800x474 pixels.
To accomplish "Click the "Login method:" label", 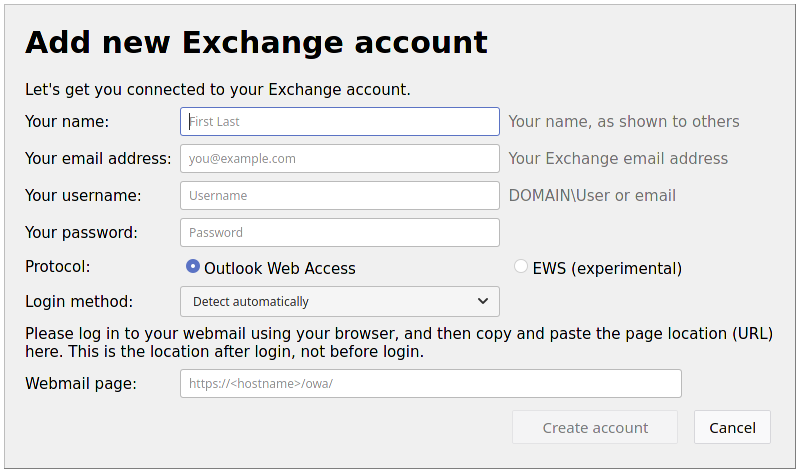I will (x=79, y=302).
